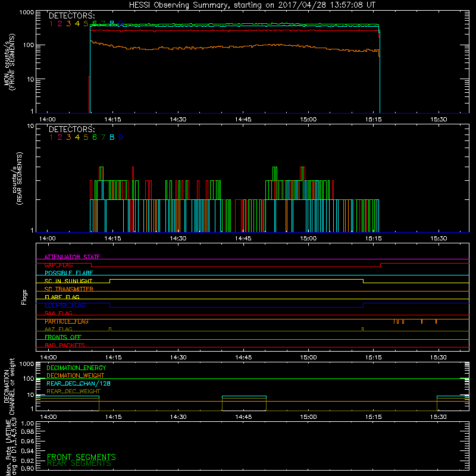Select magenta detector 2 in front segments legend
This screenshot has width=476, height=476.
[60, 23]
